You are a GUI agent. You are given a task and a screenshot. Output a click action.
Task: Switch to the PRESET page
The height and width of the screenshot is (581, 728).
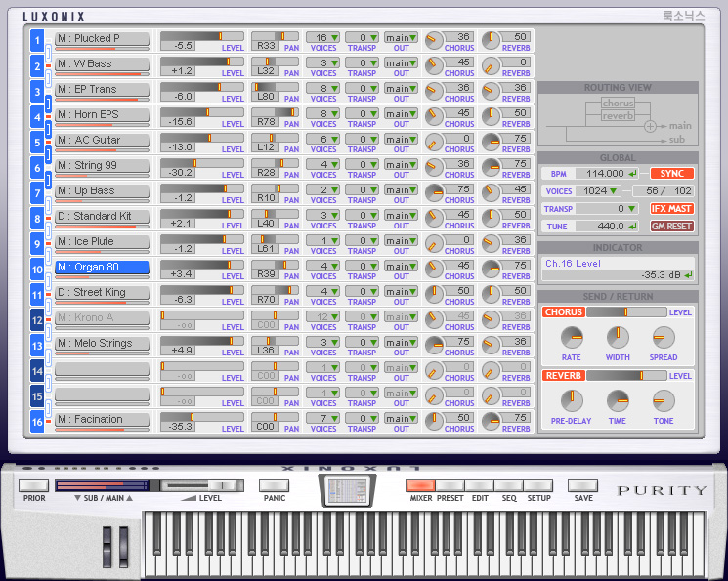(x=450, y=486)
